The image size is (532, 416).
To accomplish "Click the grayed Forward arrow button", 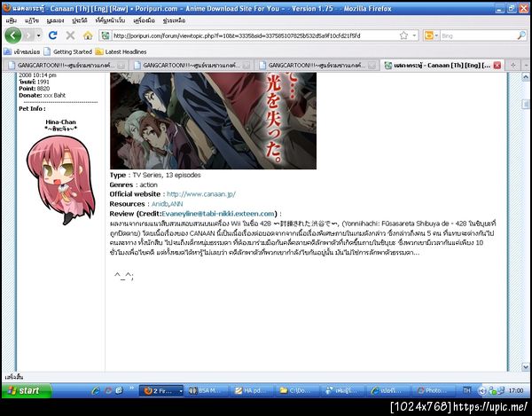I will click(29, 35).
